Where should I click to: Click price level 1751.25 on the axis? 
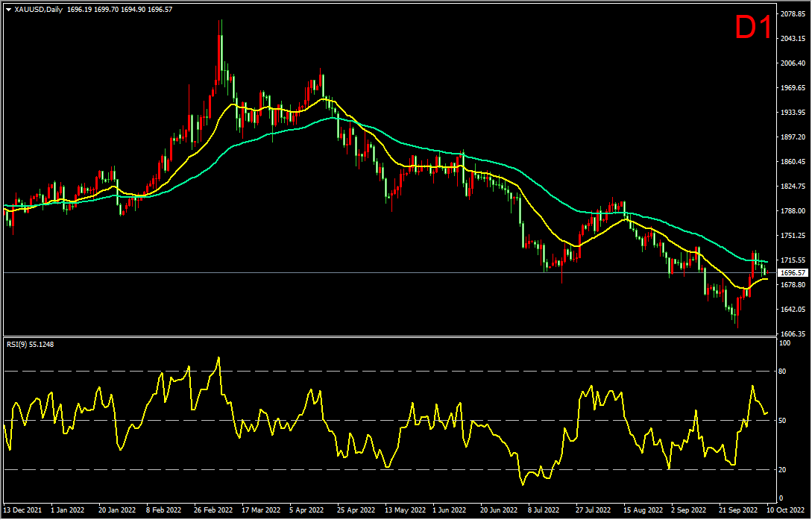[x=793, y=235]
